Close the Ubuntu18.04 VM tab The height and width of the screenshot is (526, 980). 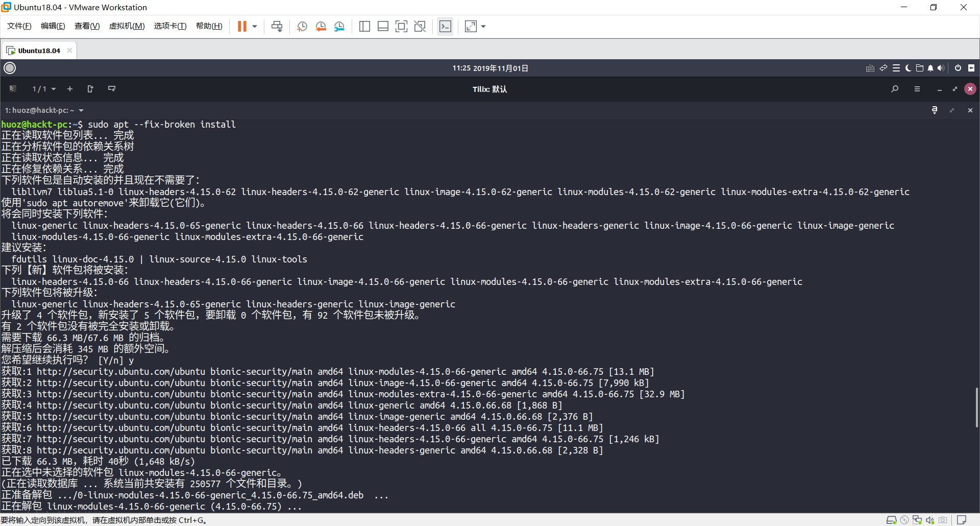click(69, 51)
